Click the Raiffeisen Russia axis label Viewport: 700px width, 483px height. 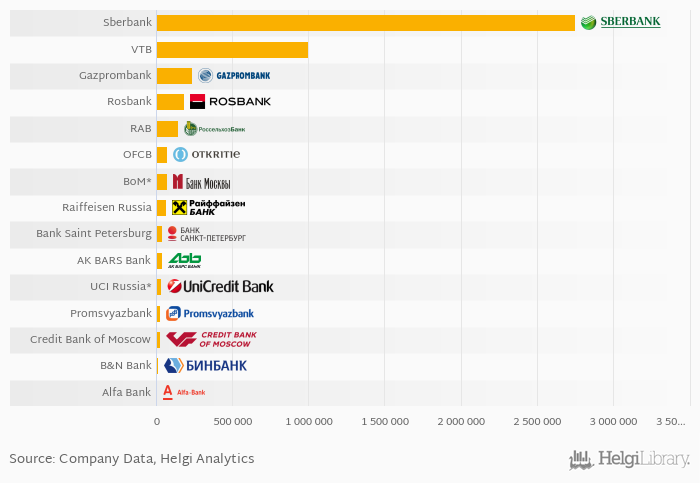point(107,208)
